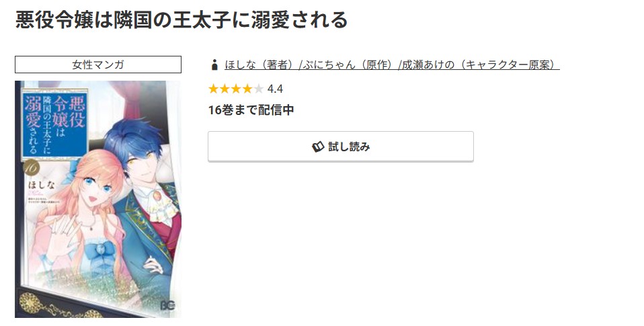This screenshot has height=326, width=644.
Task: Click the author person icon
Action: pos(214,65)
